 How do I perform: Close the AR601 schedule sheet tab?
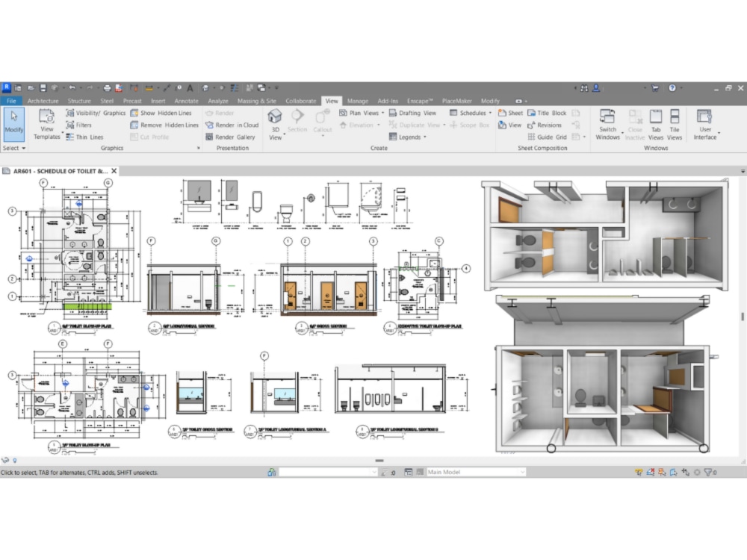pos(113,170)
